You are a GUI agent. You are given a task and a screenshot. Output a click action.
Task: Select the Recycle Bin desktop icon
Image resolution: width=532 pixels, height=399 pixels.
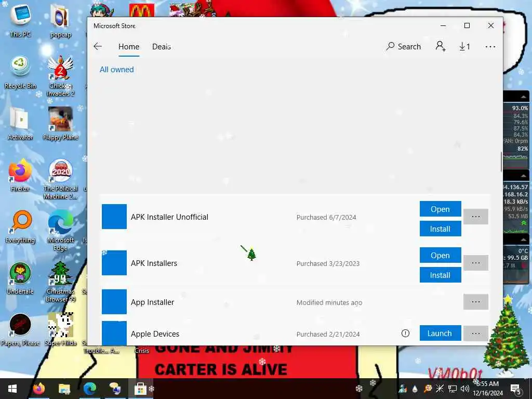click(x=20, y=72)
